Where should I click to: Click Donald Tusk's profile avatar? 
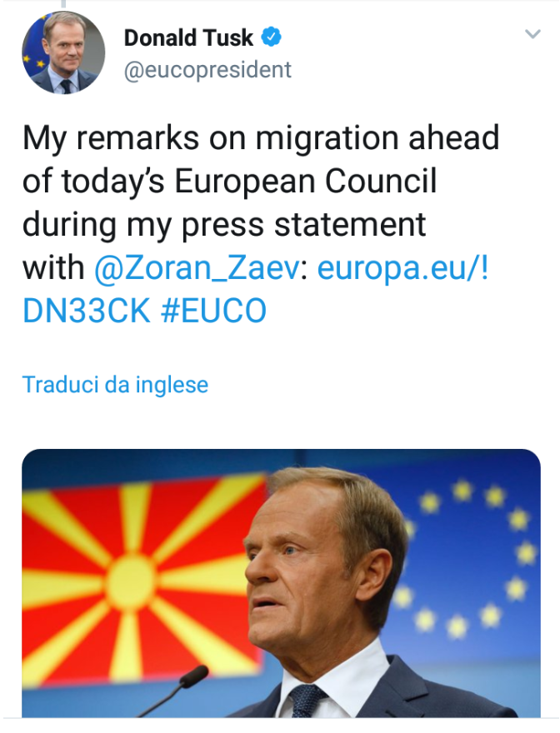tap(63, 52)
